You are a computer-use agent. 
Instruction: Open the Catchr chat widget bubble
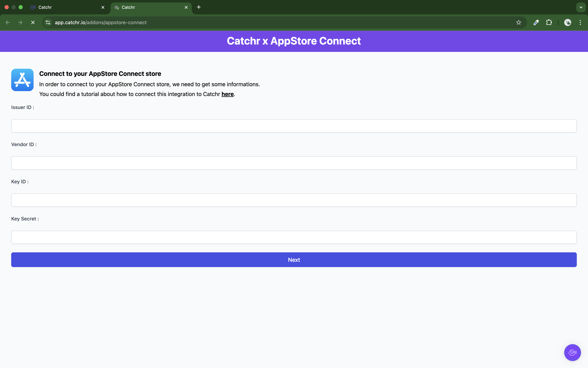572,352
